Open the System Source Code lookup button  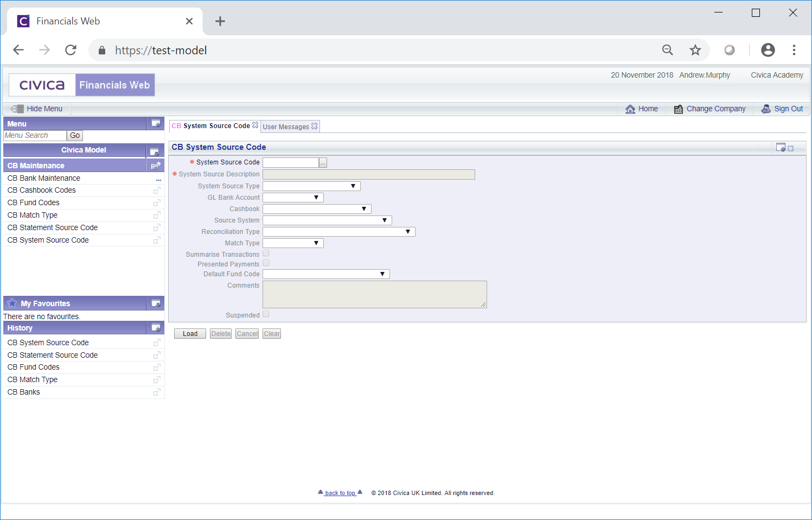323,162
